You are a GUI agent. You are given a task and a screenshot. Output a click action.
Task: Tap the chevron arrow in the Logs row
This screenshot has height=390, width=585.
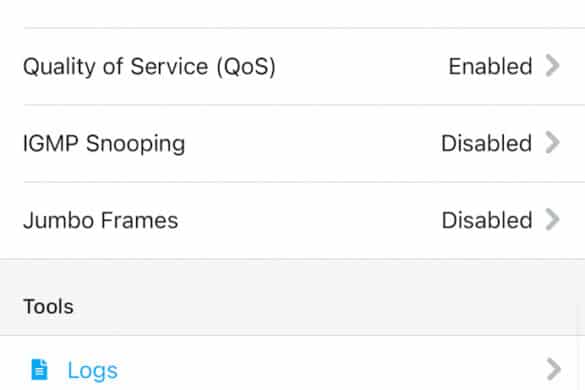553,369
